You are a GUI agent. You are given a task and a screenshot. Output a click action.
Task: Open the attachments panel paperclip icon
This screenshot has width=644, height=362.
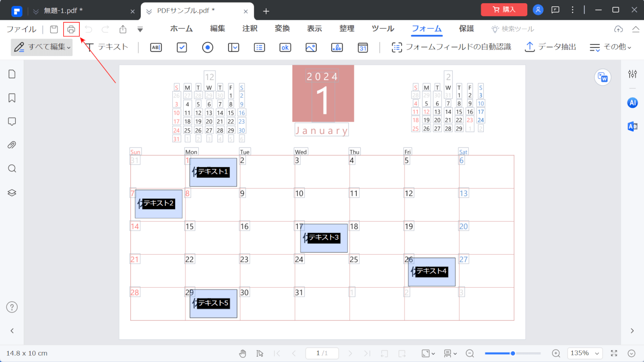click(12, 145)
